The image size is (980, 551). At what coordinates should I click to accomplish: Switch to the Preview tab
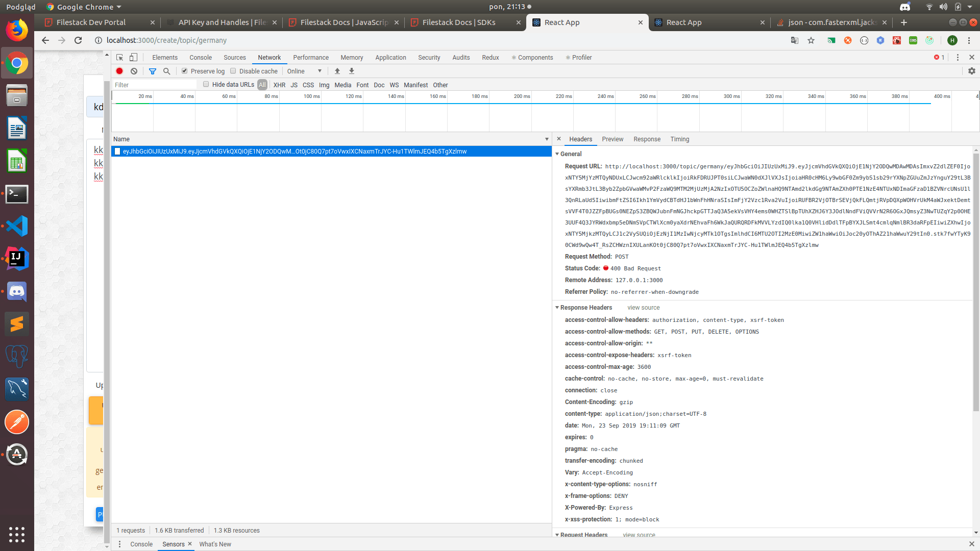[x=612, y=139]
